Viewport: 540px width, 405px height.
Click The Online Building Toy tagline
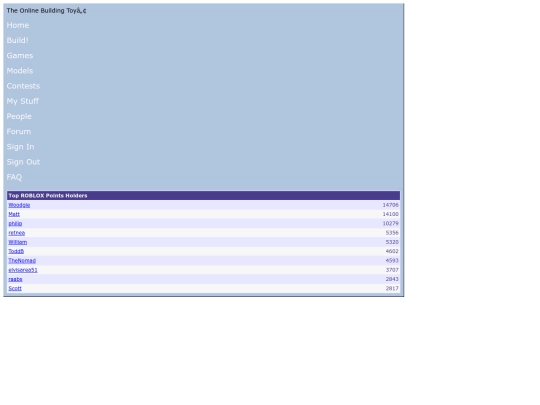point(46,11)
